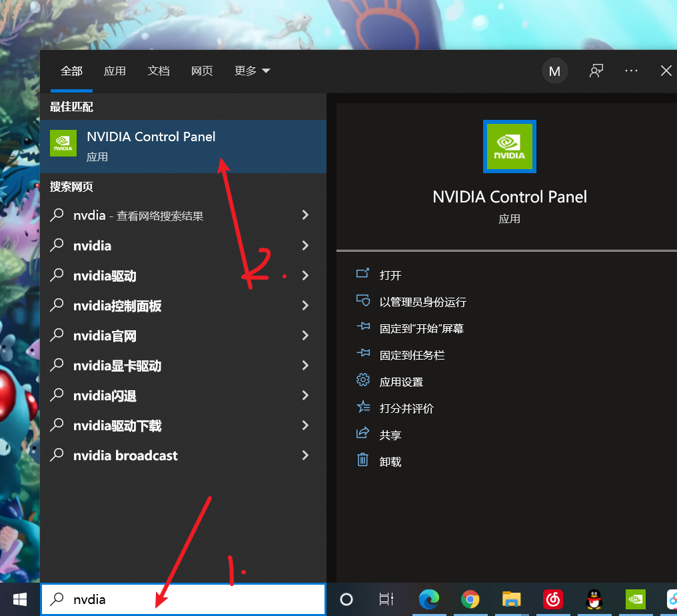Choose 打分并评价
Image resolution: width=677 pixels, height=616 pixels.
tap(406, 408)
